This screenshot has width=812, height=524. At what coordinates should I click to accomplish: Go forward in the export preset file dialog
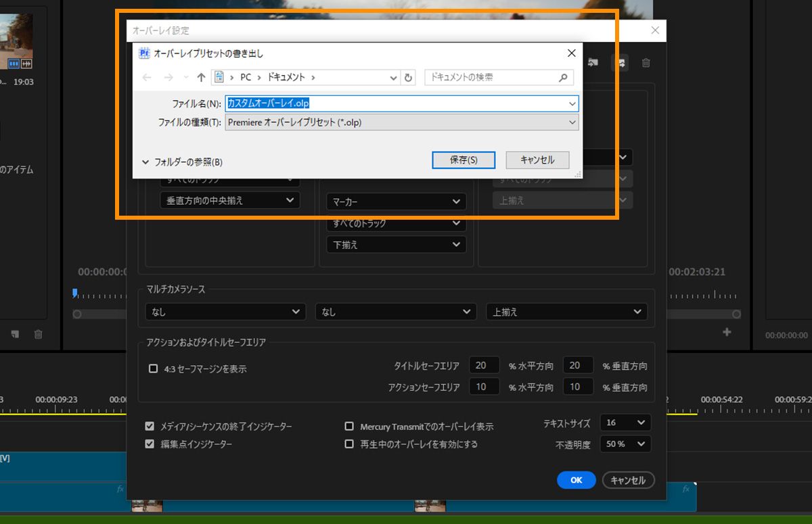coord(168,78)
